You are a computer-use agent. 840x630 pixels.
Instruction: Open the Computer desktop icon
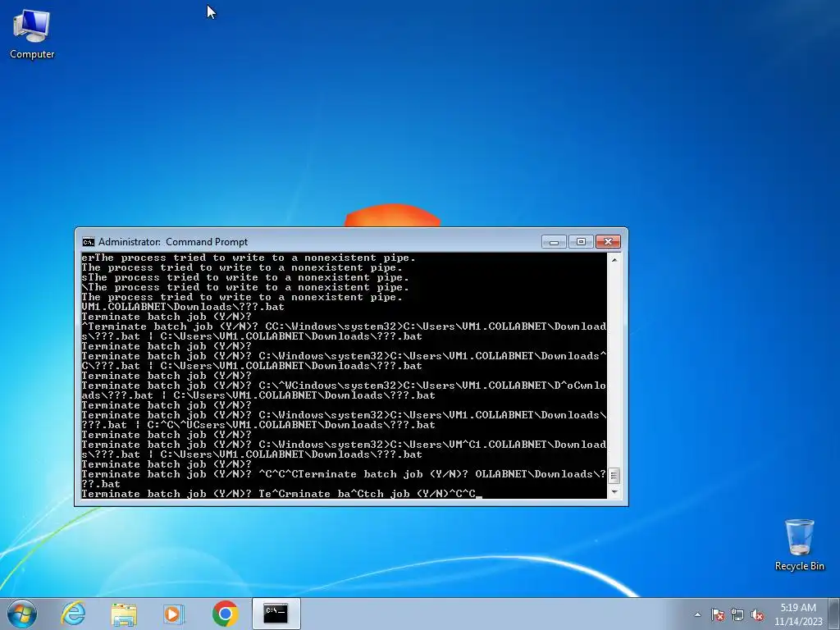[32, 34]
